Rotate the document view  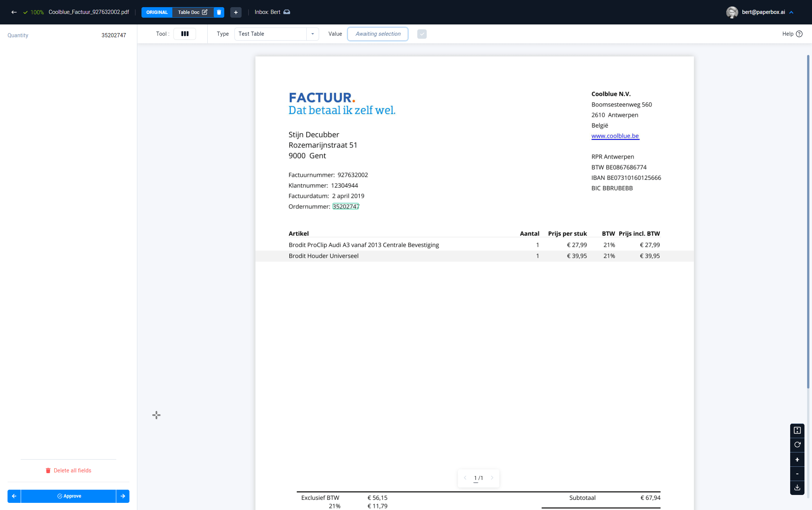797,445
